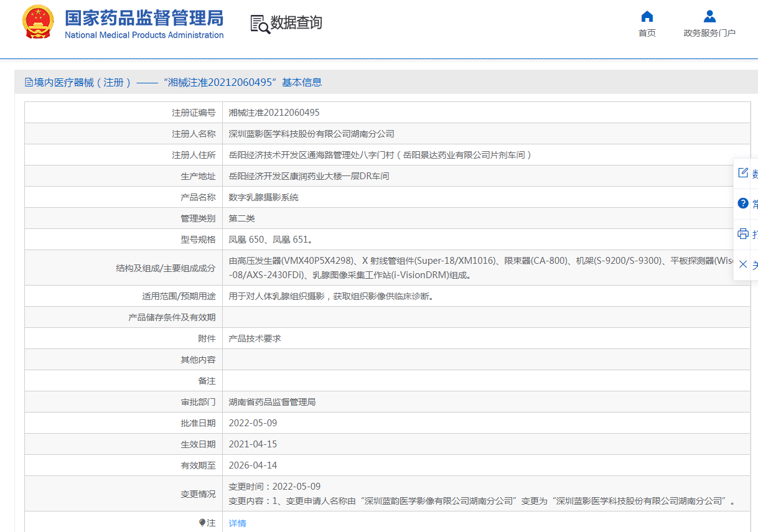Click the 变更时间：2022-05-09 line
This screenshot has height=532, width=758.
275,487
